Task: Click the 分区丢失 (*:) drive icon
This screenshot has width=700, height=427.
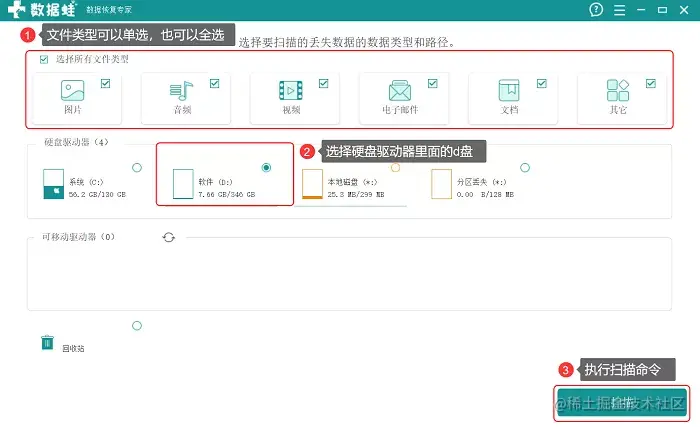Action: [442, 184]
